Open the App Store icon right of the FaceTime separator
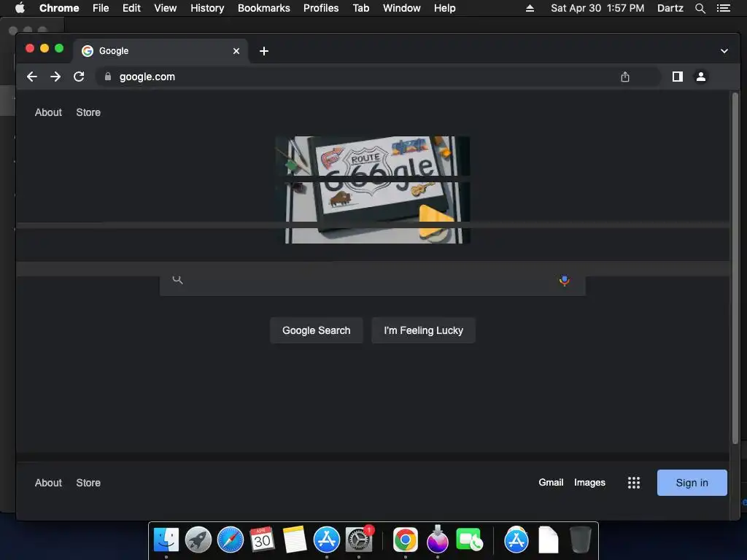Image resolution: width=747 pixels, height=560 pixels. tap(516, 540)
